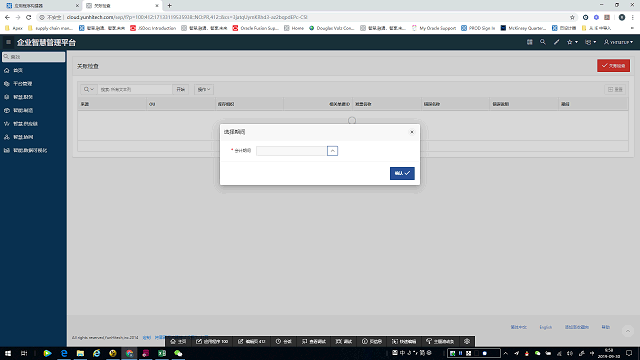640x360 pixels.
Task: Toggle the hamburger navigation menu icon
Action: click(8, 42)
